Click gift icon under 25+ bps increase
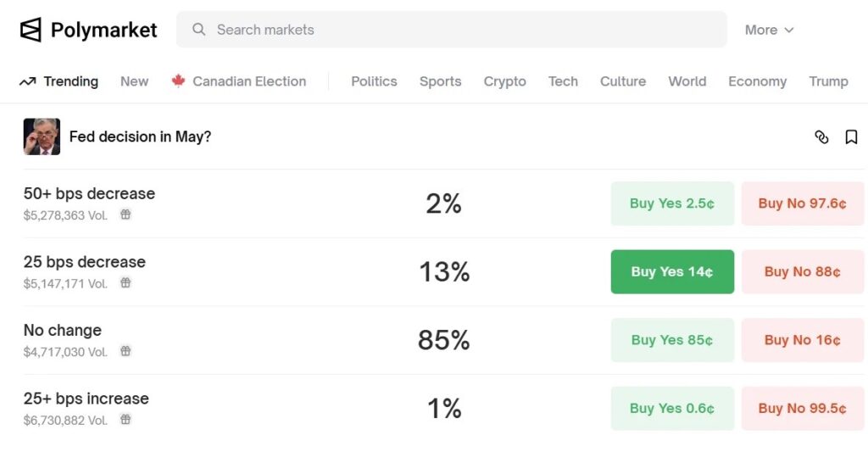Viewport: 868px width, 468px height. 125,420
